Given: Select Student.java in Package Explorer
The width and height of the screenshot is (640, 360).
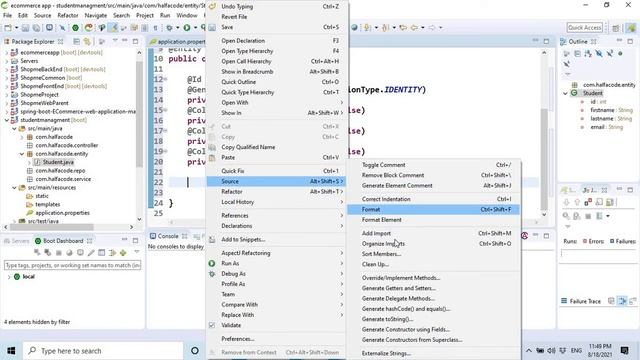Looking at the screenshot, I should point(58,162).
